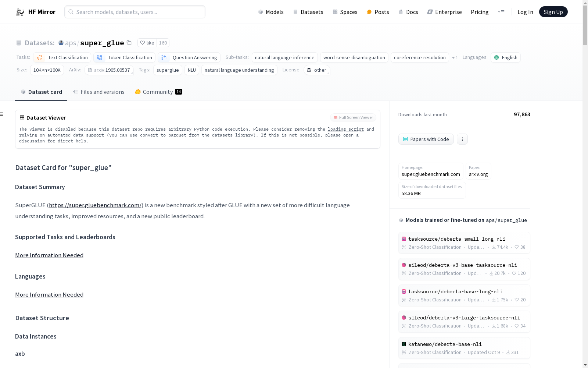The height and width of the screenshot is (368, 588).
Task: Open the loading script link
Action: click(346, 129)
